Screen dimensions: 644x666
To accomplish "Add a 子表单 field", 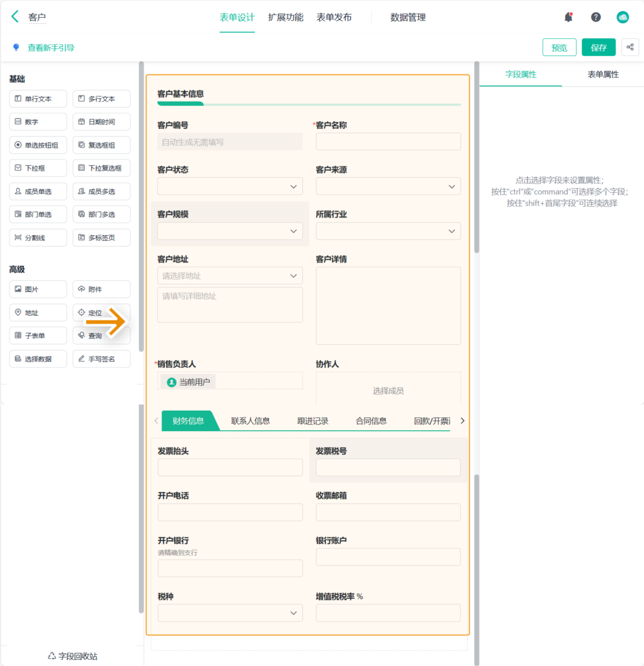I will click(38, 335).
